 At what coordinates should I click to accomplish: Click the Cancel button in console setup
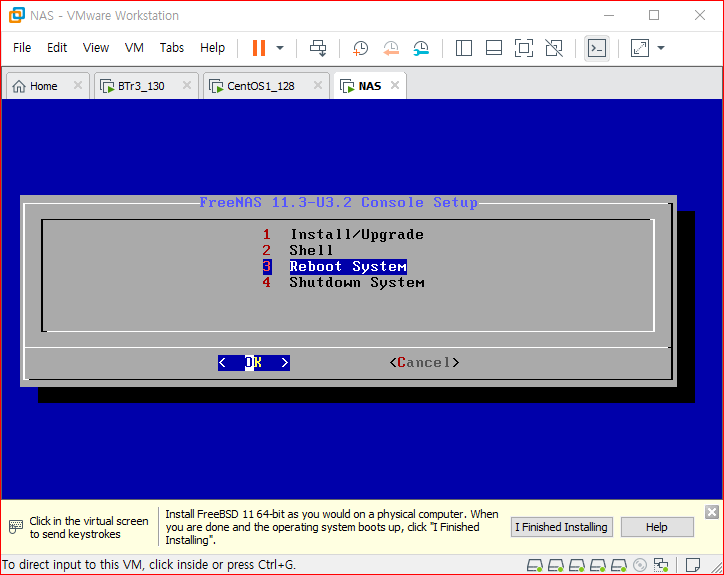[x=424, y=363]
